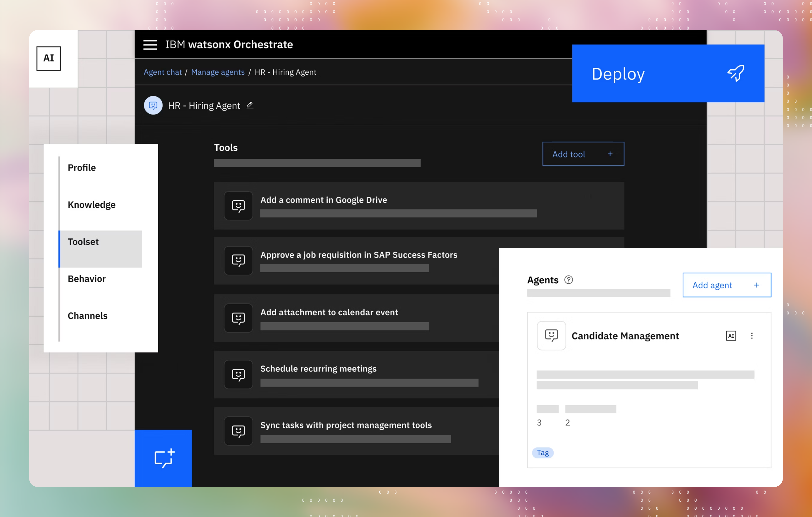This screenshot has height=517, width=812.
Task: Click the HR - Hiring Agent avatar icon
Action: (153, 106)
